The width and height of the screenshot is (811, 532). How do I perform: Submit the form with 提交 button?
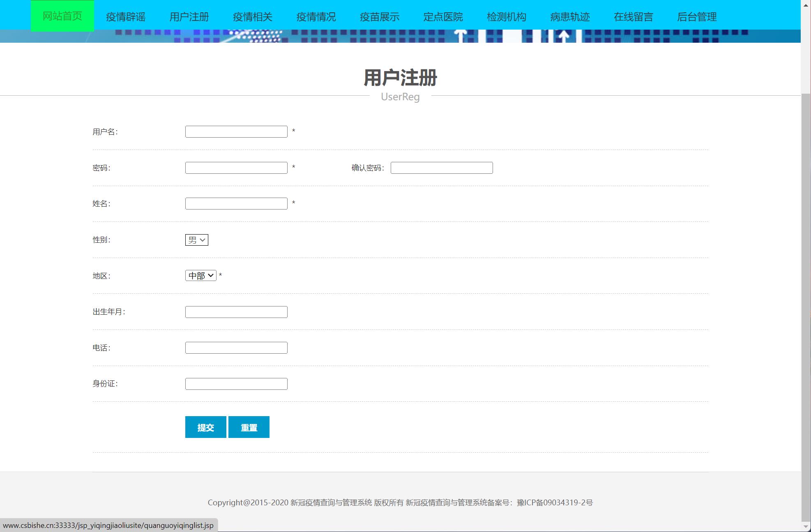[206, 427]
